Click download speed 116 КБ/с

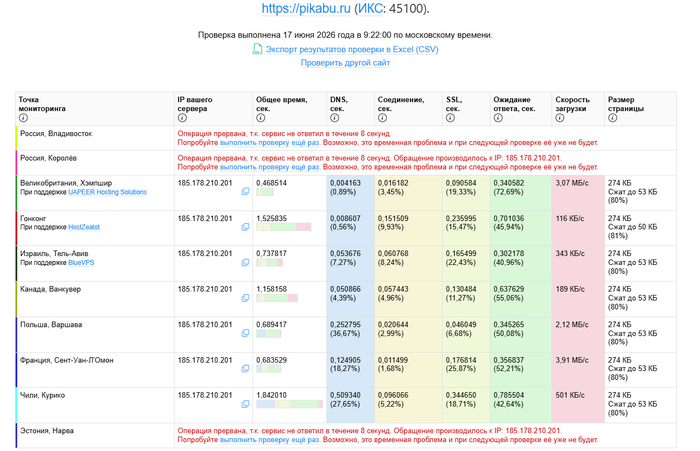point(570,218)
